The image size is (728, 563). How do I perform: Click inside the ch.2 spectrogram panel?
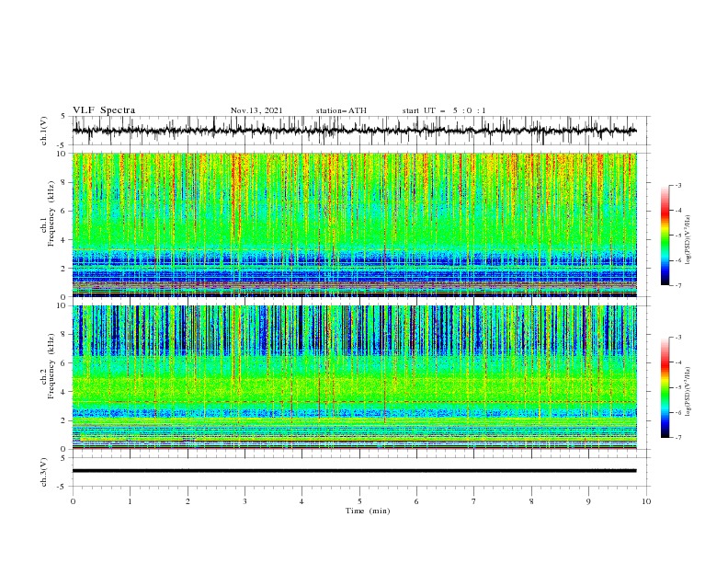(x=354, y=377)
